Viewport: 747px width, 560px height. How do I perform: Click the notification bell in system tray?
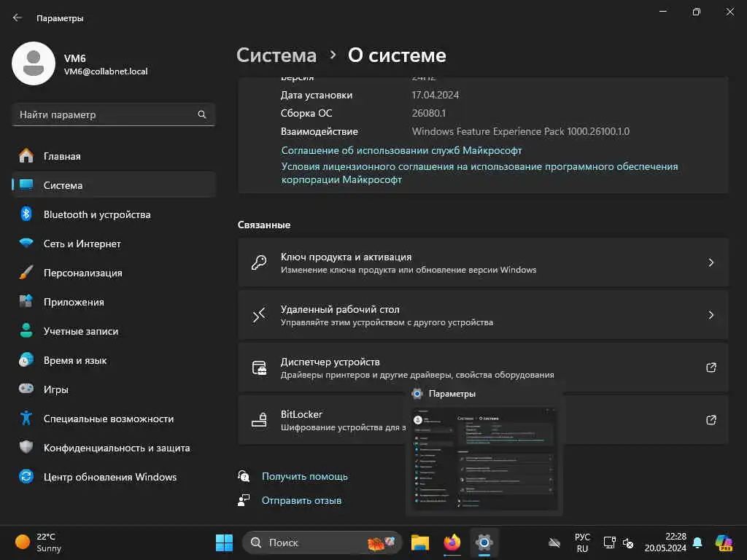(x=697, y=542)
